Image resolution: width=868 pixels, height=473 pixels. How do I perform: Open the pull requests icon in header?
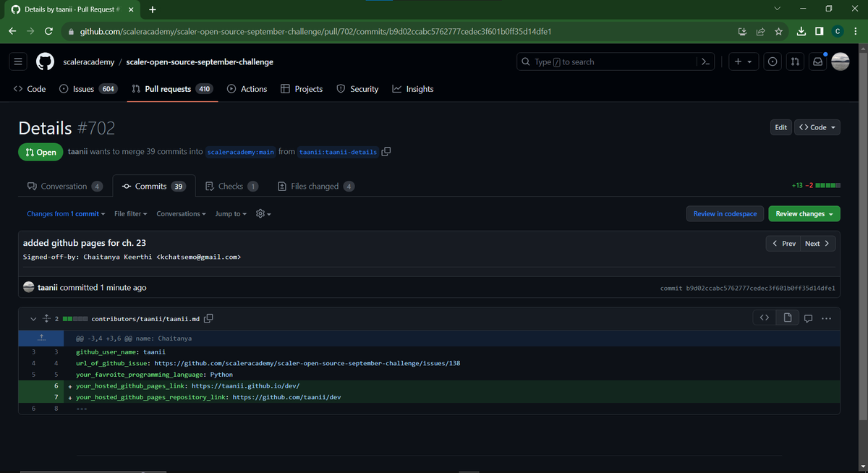click(795, 62)
